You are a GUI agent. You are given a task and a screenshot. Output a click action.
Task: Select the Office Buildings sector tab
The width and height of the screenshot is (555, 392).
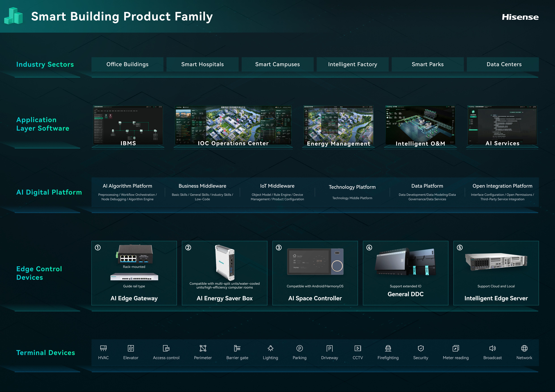pyautogui.click(x=127, y=64)
